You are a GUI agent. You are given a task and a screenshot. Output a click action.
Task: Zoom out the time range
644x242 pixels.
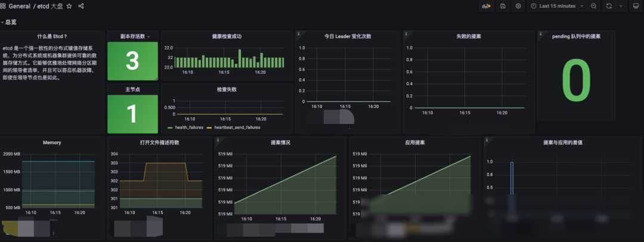[x=593, y=6]
